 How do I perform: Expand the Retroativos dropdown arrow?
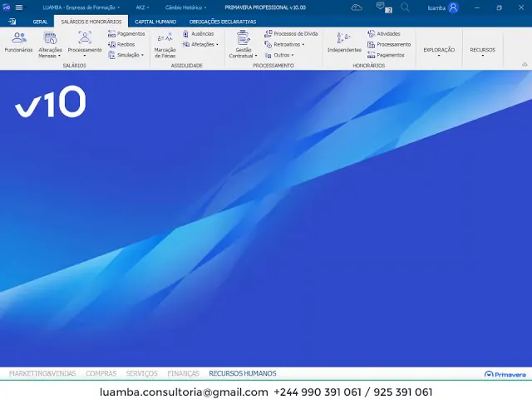point(303,44)
